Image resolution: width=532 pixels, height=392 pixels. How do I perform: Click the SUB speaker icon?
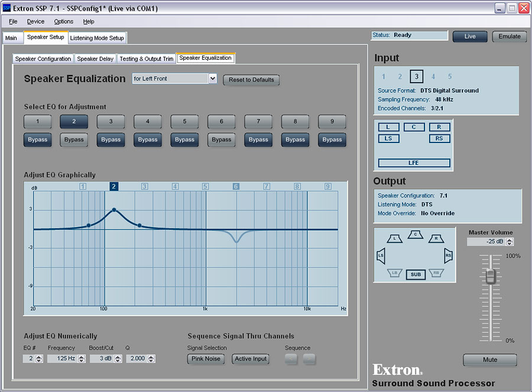tap(416, 274)
